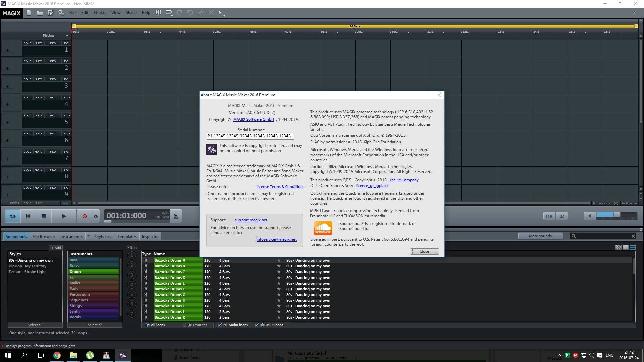The width and height of the screenshot is (644, 362).
Task: Open the loop range dropdown in the toolbar
Action: (172, 15)
